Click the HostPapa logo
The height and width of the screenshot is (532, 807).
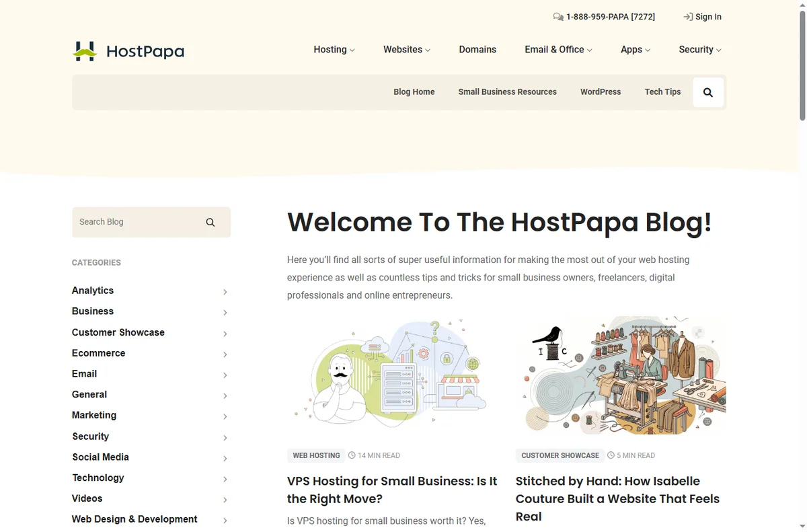pyautogui.click(x=128, y=51)
